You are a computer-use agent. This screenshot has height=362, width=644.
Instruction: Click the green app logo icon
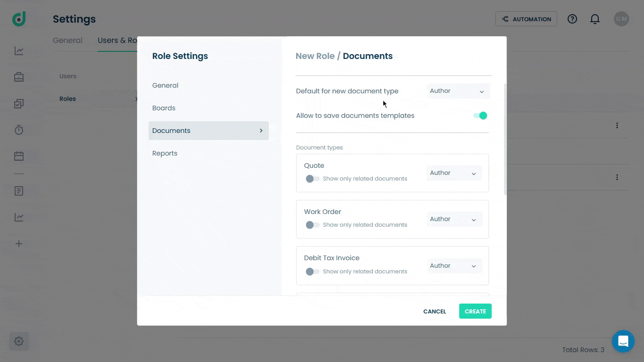(x=19, y=19)
